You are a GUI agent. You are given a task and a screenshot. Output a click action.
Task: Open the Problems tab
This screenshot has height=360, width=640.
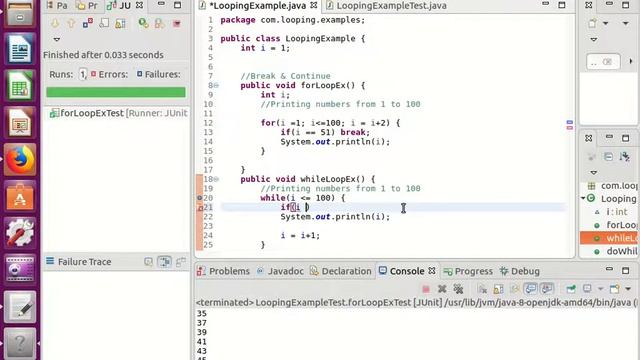coord(224,271)
